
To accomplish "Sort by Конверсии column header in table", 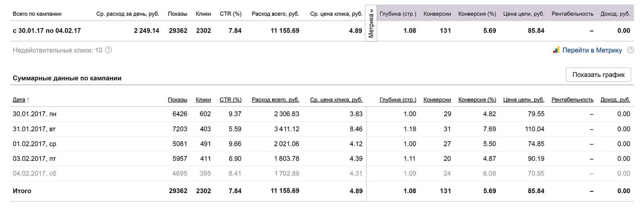I will point(437,100).
